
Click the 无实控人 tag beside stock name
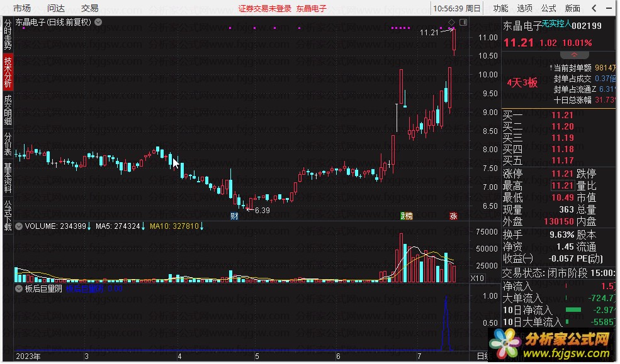pos(556,24)
